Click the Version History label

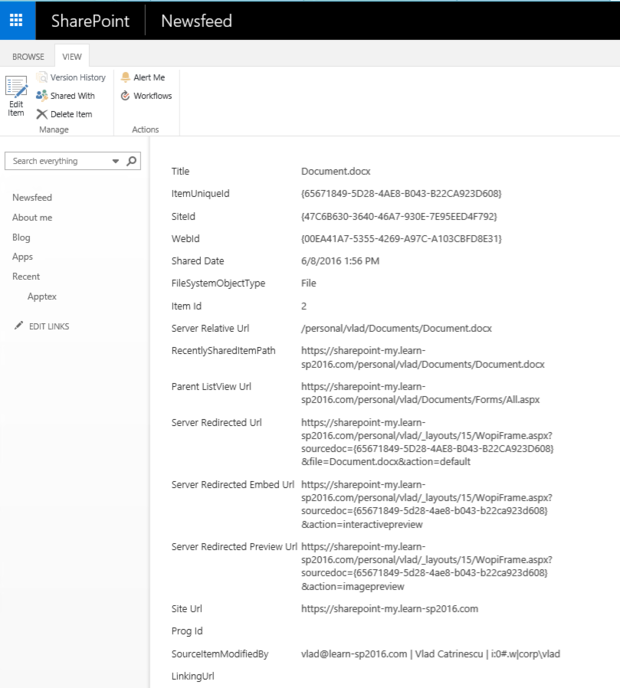coord(78,77)
